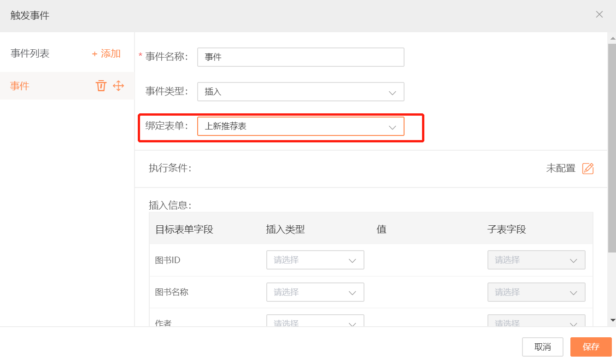Click the scrollbar down arrow
This screenshot has height=364, width=616.
coord(612,320)
